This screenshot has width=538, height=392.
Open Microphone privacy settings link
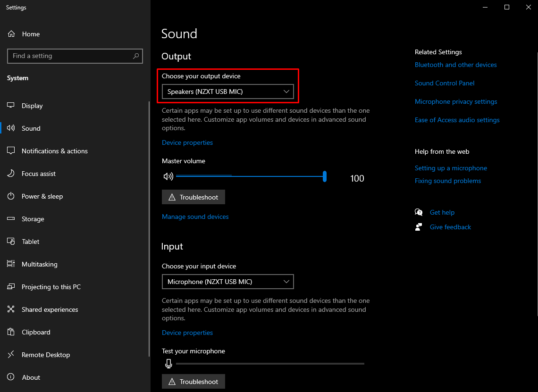[x=456, y=101]
